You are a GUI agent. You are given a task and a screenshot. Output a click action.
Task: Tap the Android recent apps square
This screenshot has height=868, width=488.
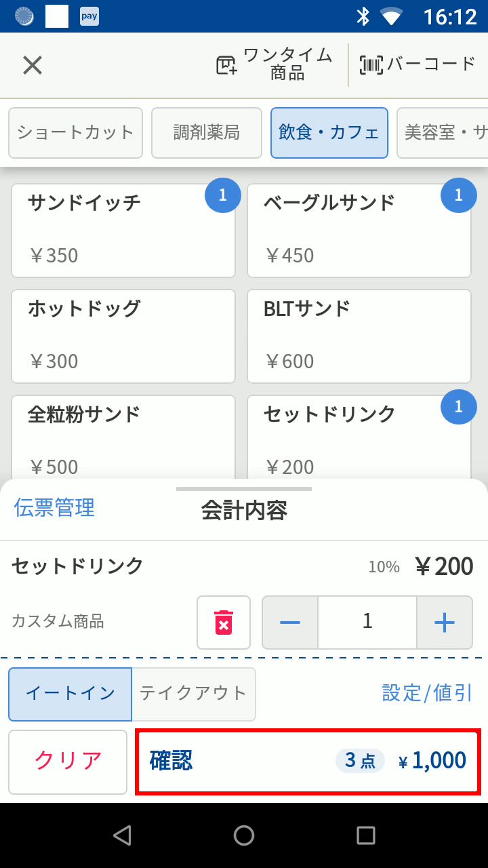366,835
